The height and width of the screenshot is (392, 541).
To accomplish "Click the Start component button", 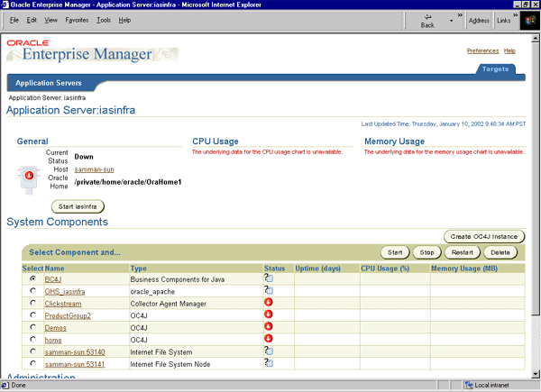I will pos(395,252).
